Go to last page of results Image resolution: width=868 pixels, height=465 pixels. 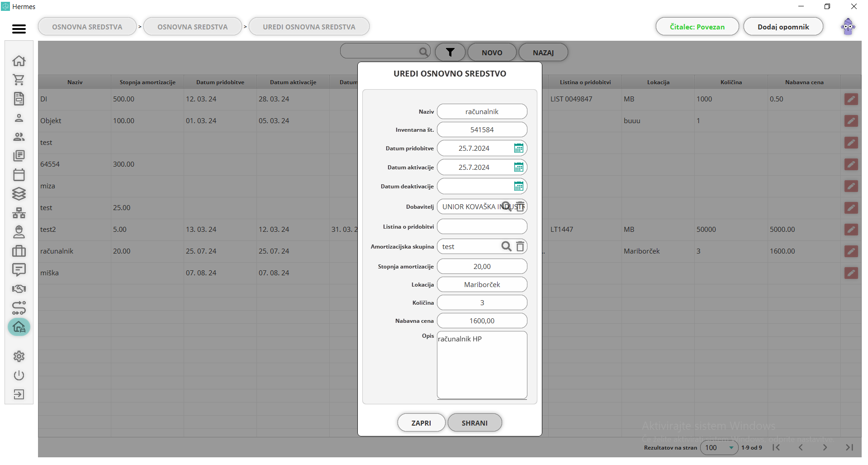coord(849,447)
